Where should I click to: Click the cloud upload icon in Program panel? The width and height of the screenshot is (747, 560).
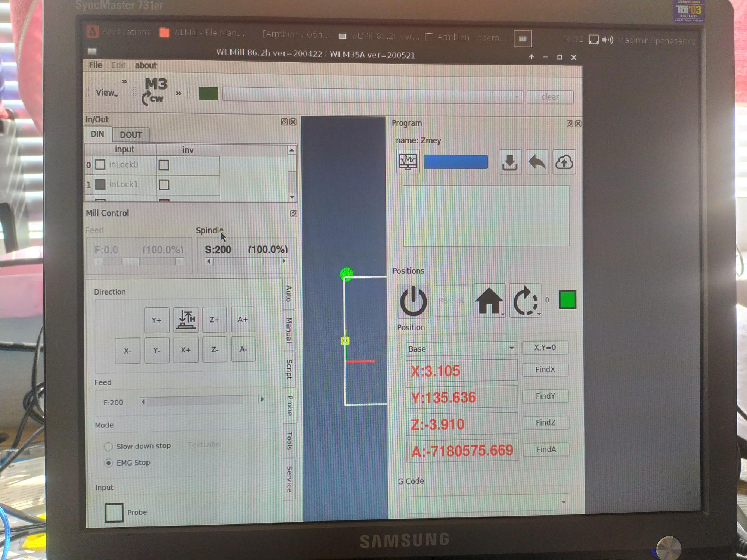click(564, 162)
